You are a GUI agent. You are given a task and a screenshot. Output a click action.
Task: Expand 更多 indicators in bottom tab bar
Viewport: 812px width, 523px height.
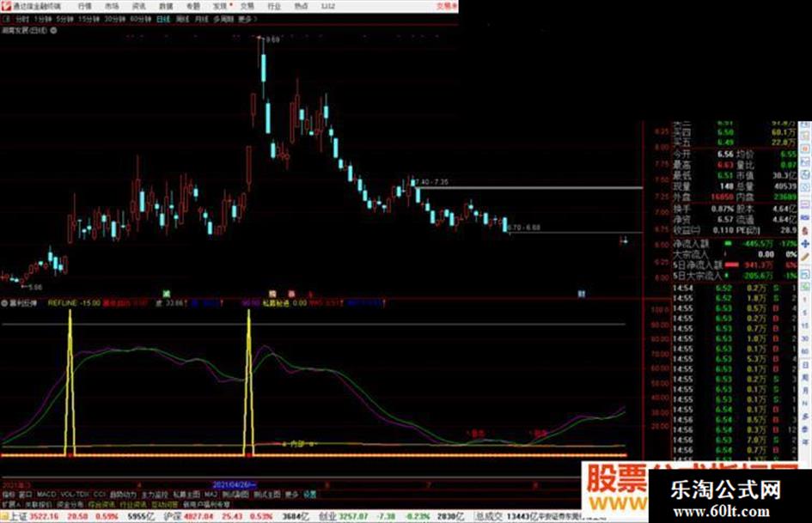[x=292, y=495]
